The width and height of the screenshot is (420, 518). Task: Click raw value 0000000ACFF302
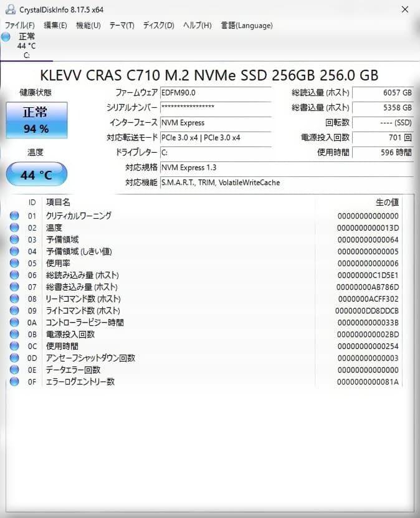(368, 299)
